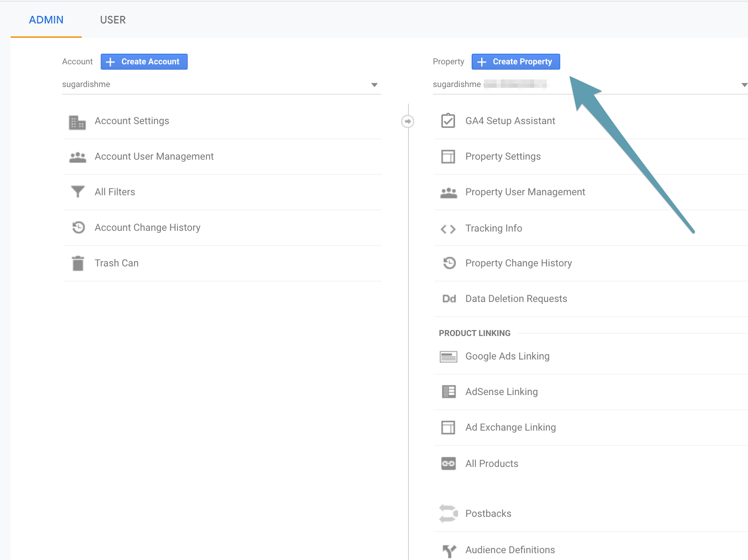Open the sugardishme account dropdown
The image size is (748, 560).
pos(222,85)
